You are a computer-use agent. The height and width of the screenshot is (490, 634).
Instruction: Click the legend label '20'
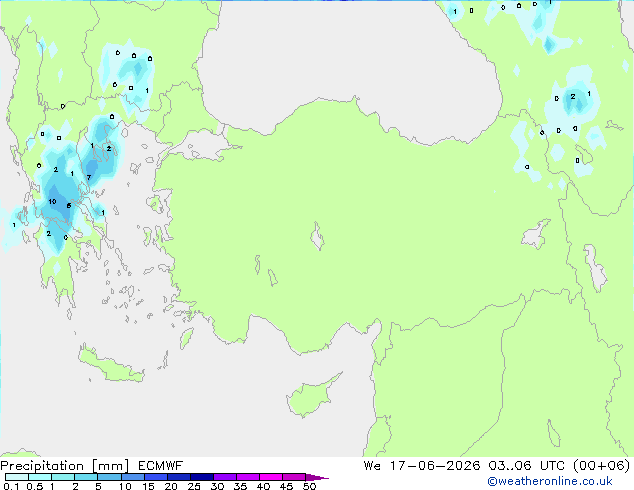pos(171,486)
